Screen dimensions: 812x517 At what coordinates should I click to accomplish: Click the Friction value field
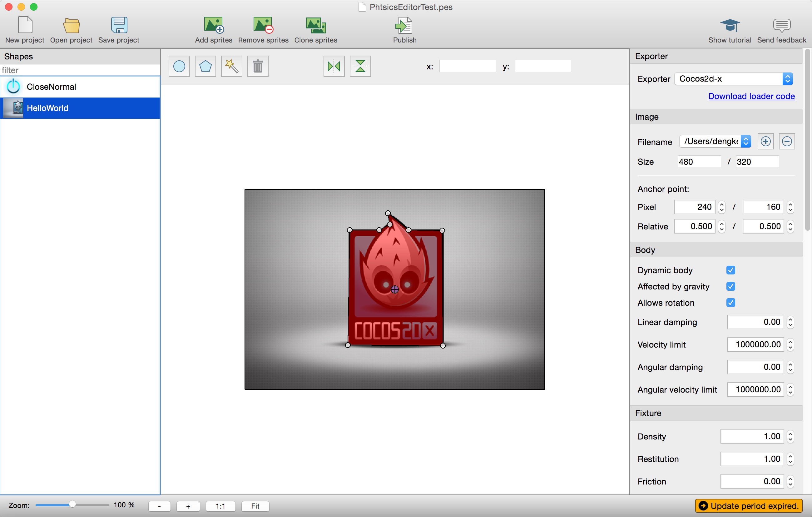point(752,482)
